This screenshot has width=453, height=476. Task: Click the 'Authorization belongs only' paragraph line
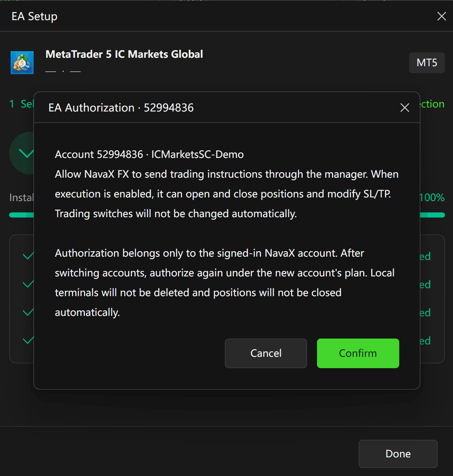(209, 253)
